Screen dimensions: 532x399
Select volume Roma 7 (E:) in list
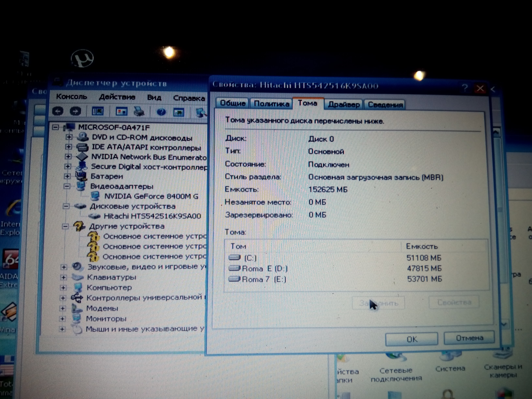pyautogui.click(x=264, y=280)
